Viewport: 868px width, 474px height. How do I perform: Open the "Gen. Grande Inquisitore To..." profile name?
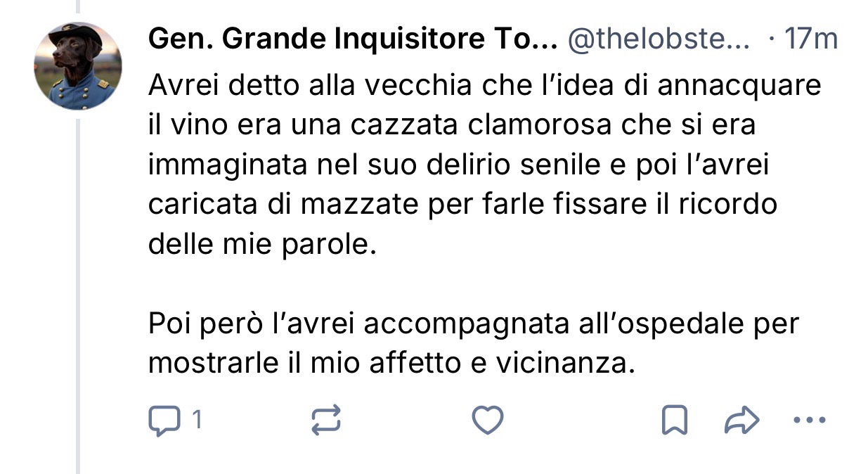[351, 41]
